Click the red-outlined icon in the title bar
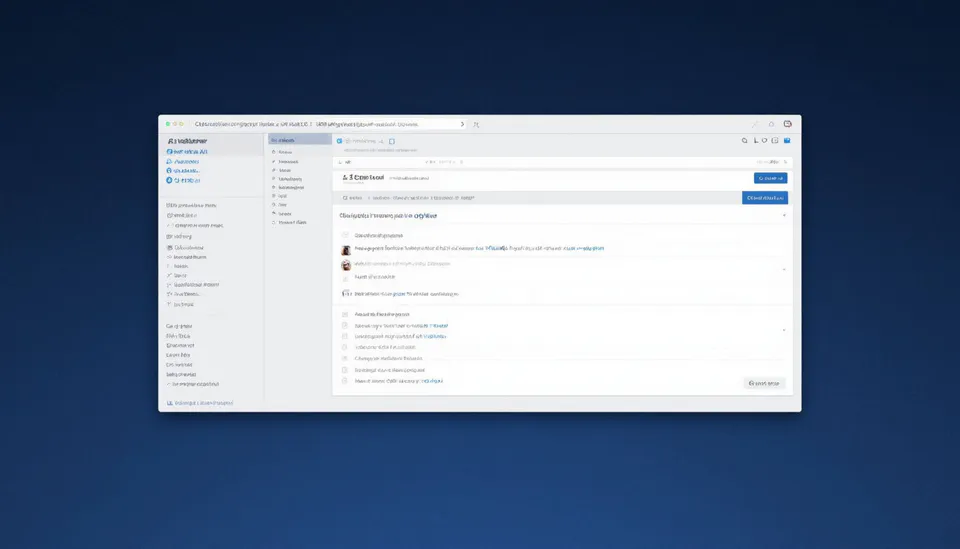The height and width of the screenshot is (549, 960). (788, 124)
